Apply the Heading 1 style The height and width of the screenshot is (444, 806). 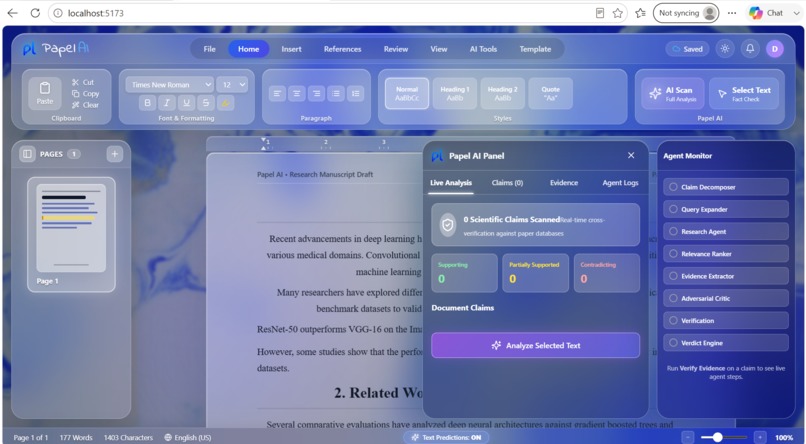tap(454, 94)
